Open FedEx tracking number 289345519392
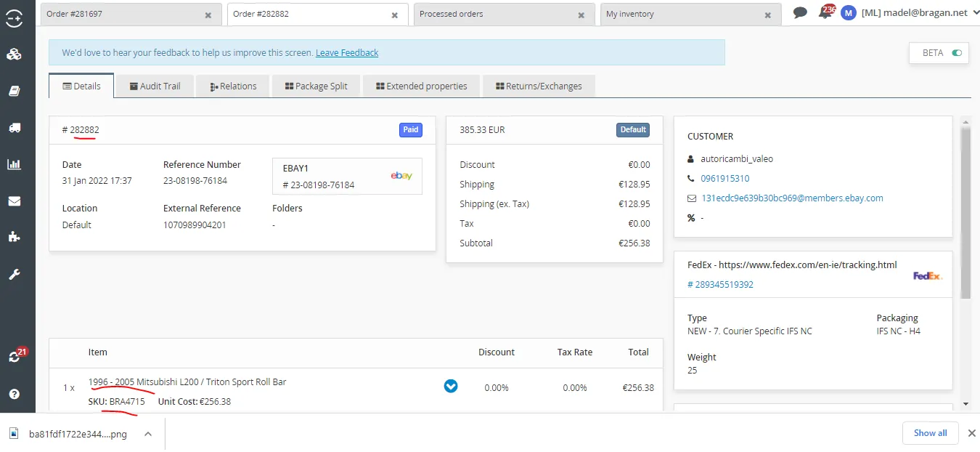Image resolution: width=980 pixels, height=452 pixels. tap(720, 284)
